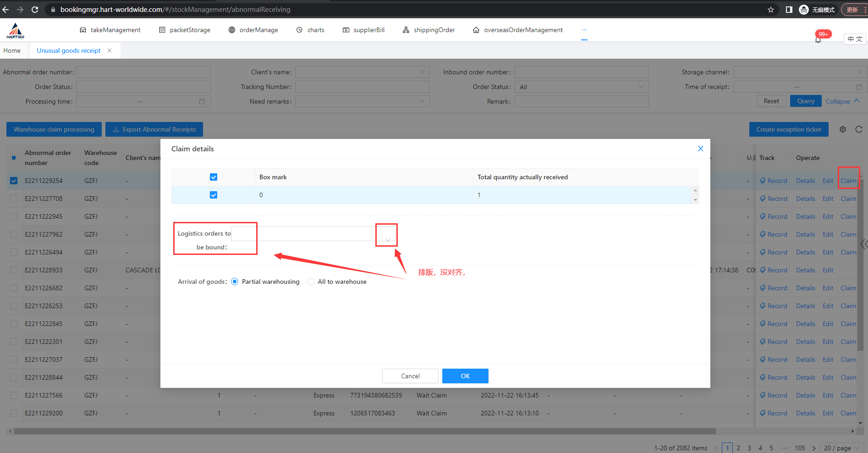Uncheck the box mark 0 row checkbox
The height and width of the screenshot is (453, 868).
pos(214,195)
